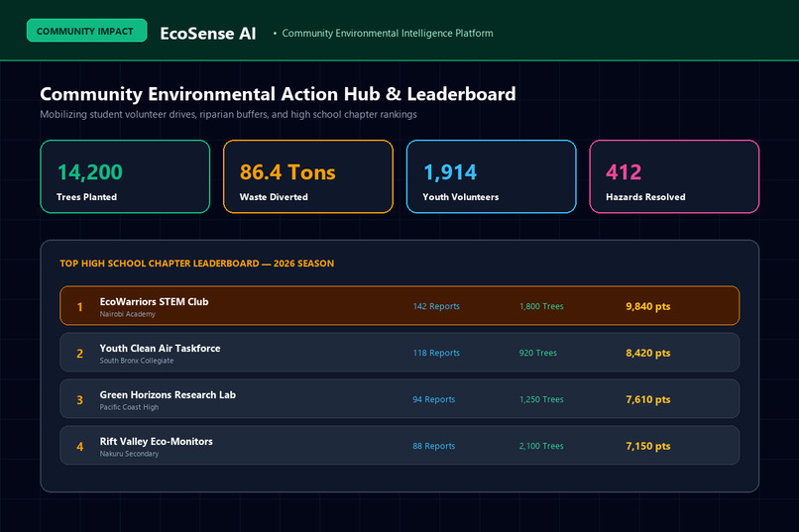The width and height of the screenshot is (799, 532).
Task: Click the Community Environmental Action Hub heading
Action: click(278, 94)
